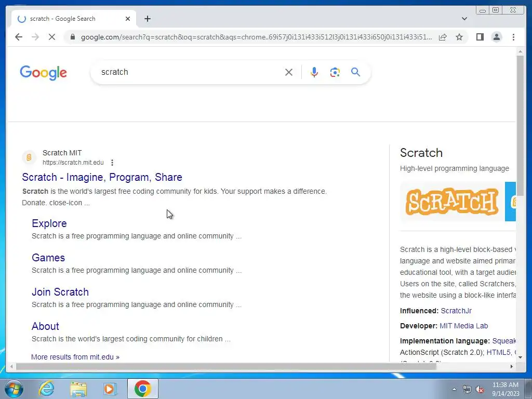Screen dimensions: 532x399
Task: Click the Scratch MIT site favicon
Action: click(29, 157)
